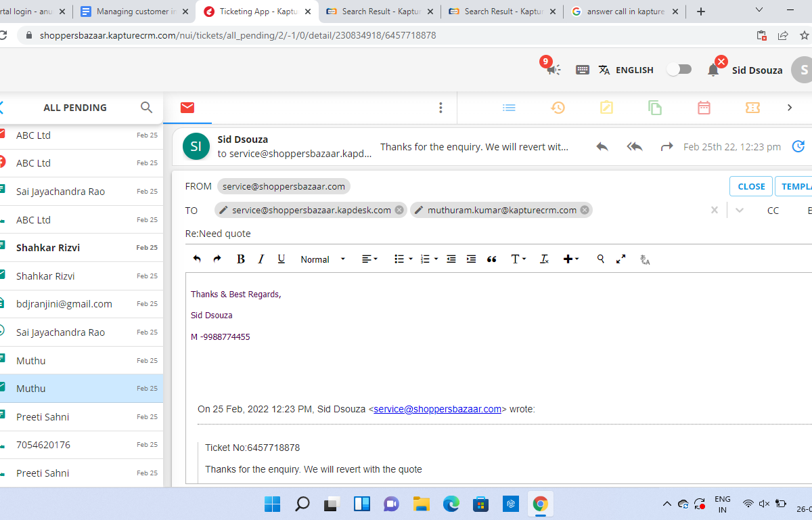
Task: Open the green copy documents tab
Action: [655, 108]
